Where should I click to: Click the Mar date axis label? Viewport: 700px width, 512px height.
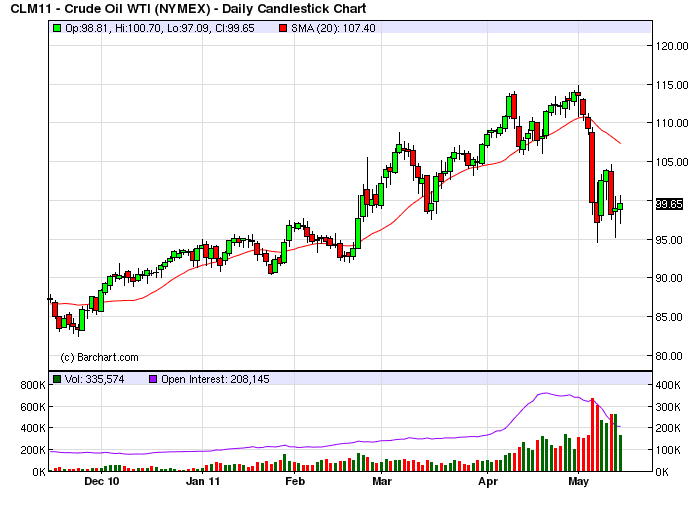coord(382,481)
